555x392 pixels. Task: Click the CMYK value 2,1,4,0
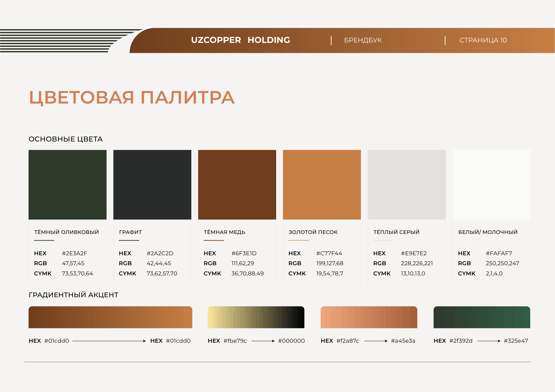[494, 274]
